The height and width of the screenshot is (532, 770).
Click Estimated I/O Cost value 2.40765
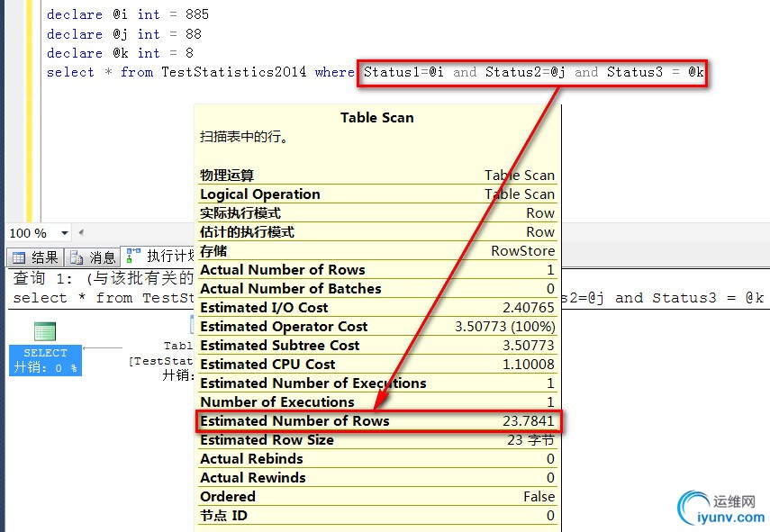tap(529, 308)
